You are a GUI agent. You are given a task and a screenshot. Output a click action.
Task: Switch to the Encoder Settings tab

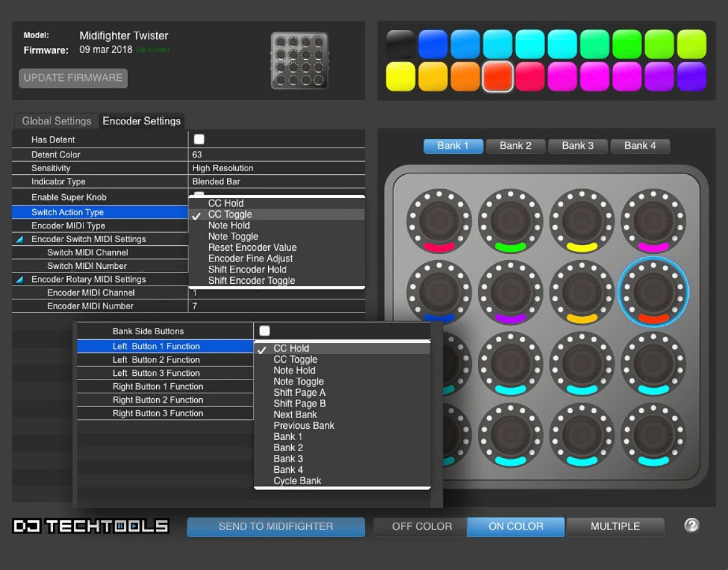142,121
